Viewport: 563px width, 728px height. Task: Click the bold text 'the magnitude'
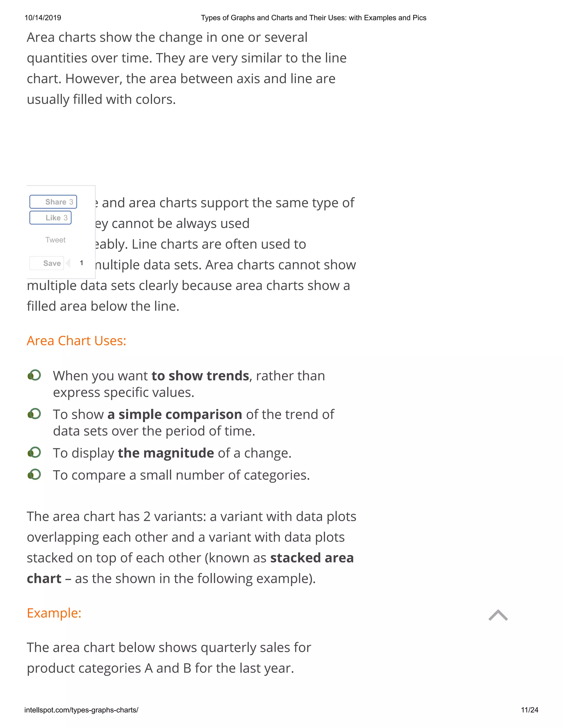pos(166,453)
